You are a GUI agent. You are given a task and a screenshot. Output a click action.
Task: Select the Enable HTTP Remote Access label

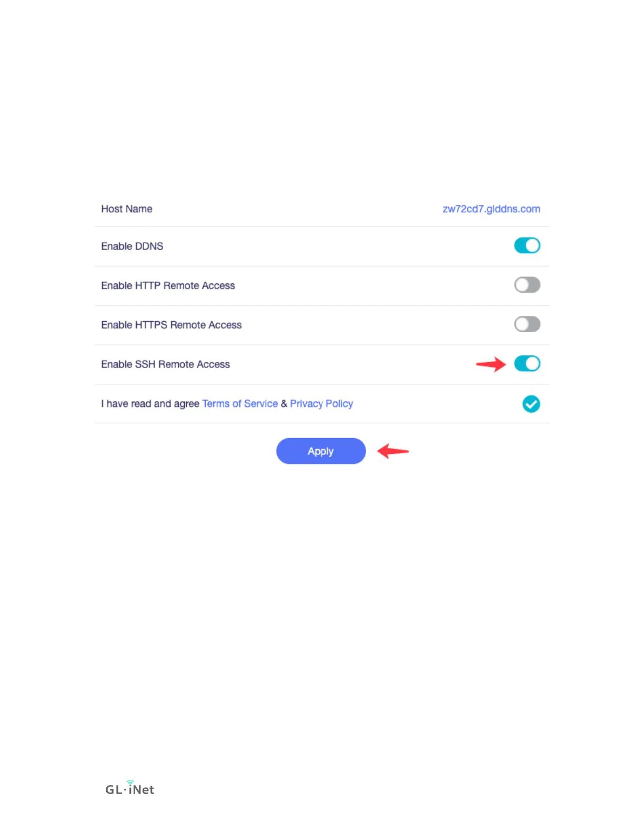[168, 286]
